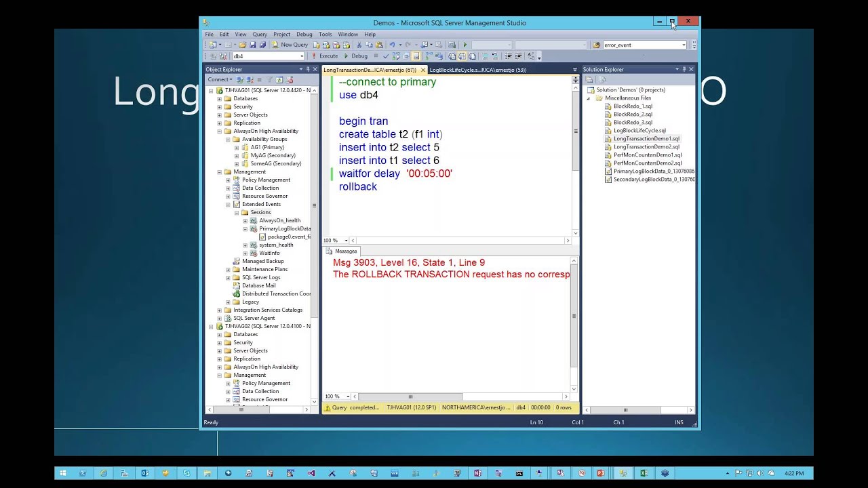The height and width of the screenshot is (488, 868).
Task: Select PerfMonCountersDemo1.sql in Solution Explorer
Action: 648,155
